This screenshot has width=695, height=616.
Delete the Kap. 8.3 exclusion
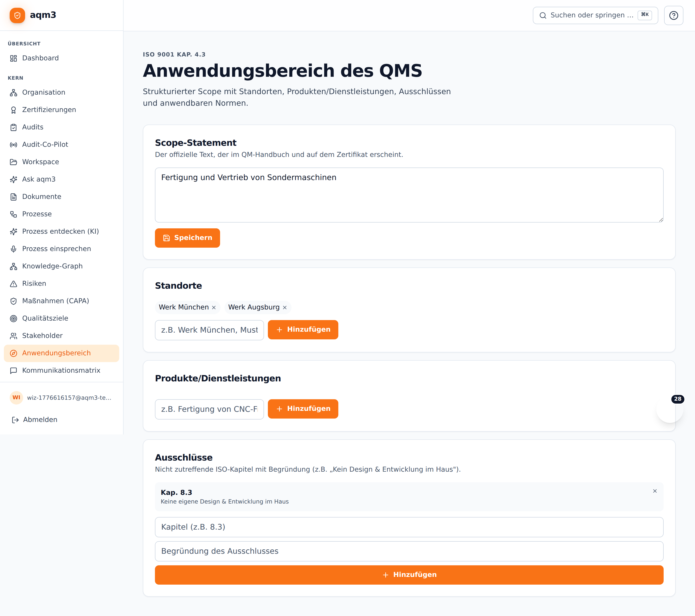(654, 491)
